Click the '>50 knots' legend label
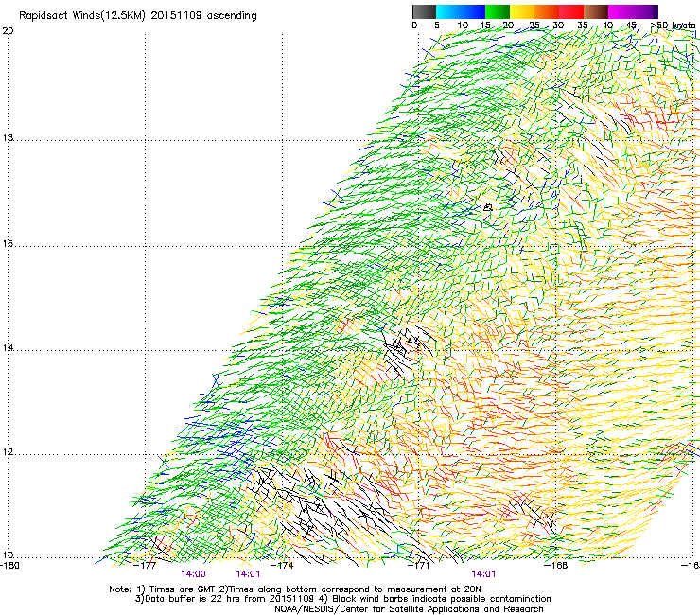Image resolution: width=700 pixels, height=615 pixels. 673,26
